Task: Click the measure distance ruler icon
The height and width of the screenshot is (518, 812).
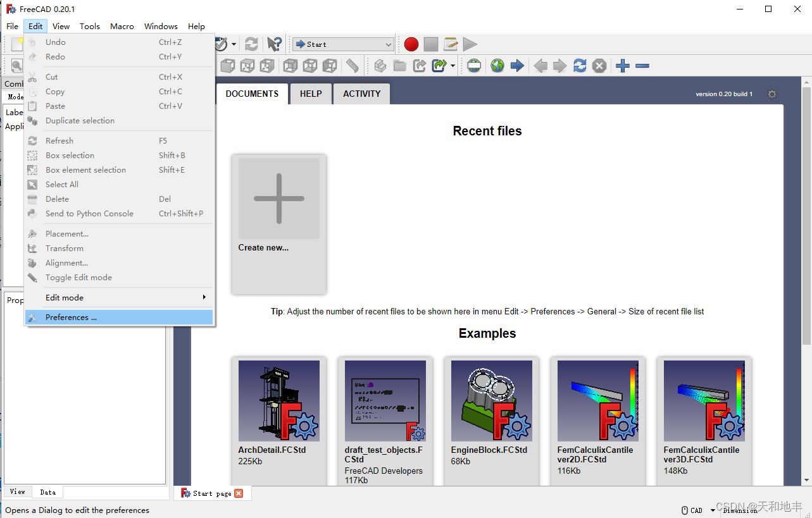Action: (x=353, y=66)
